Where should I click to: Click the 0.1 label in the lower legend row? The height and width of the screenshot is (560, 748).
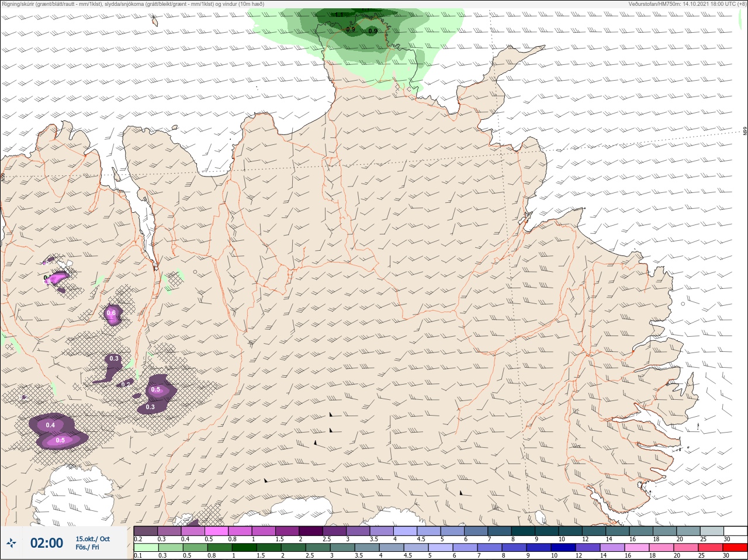pos(138,556)
